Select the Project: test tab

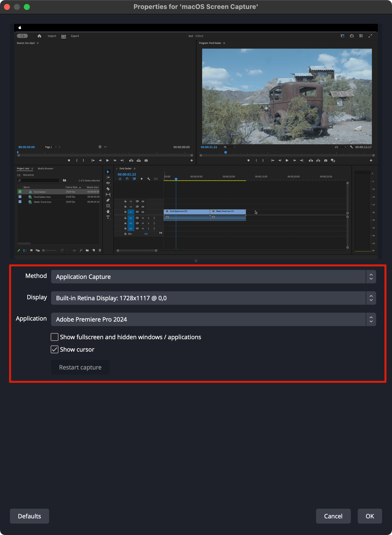pos(23,169)
